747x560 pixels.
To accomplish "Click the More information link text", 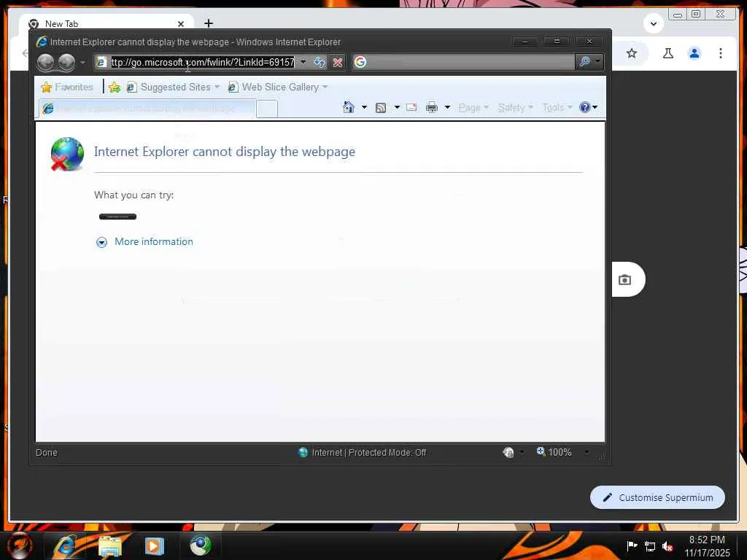I will 154,241.
